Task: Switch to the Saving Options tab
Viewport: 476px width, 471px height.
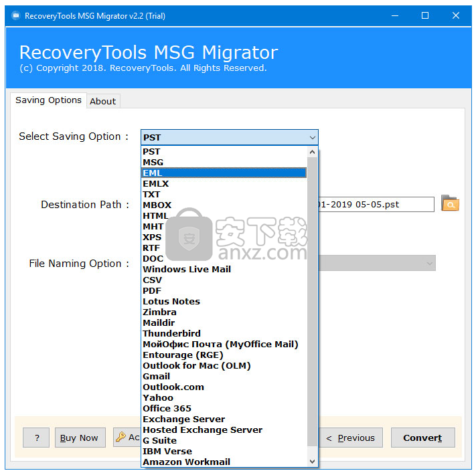Action: [49, 100]
